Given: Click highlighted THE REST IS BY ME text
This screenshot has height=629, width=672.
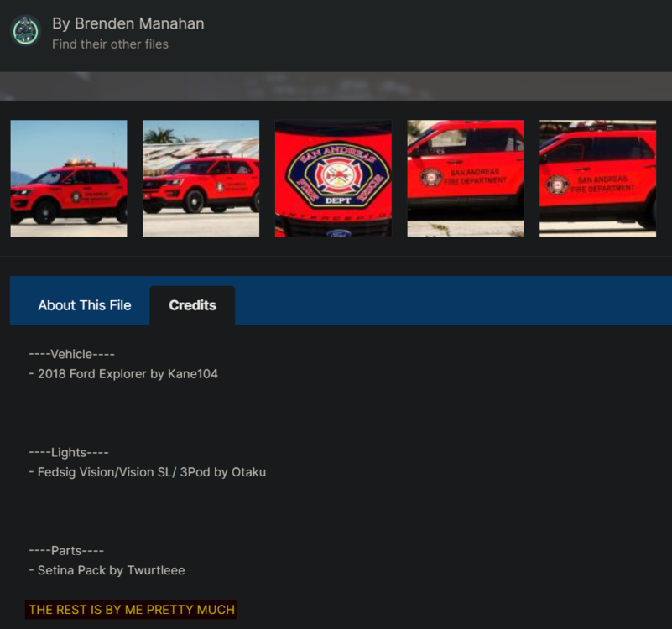Looking at the screenshot, I should click(x=131, y=610).
